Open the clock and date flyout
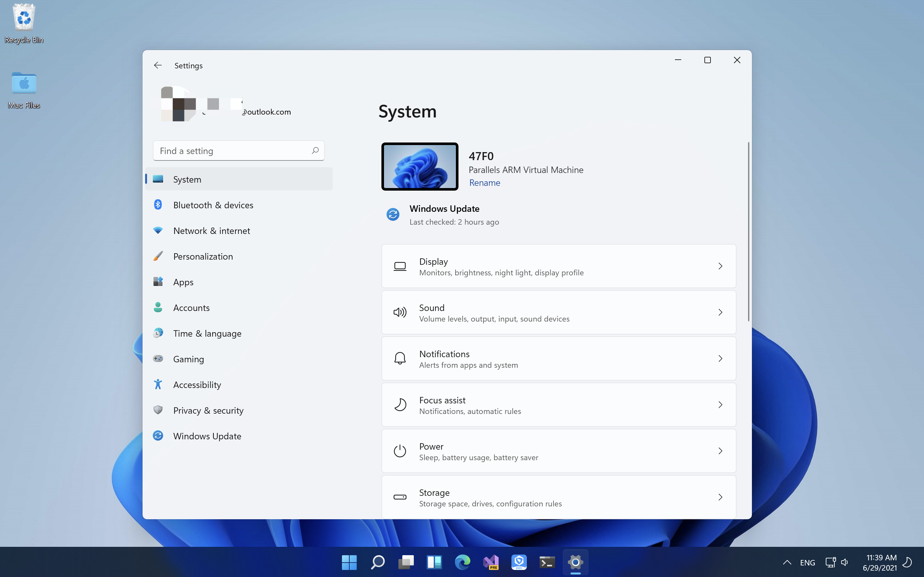Image resolution: width=924 pixels, height=577 pixels. 879,563
